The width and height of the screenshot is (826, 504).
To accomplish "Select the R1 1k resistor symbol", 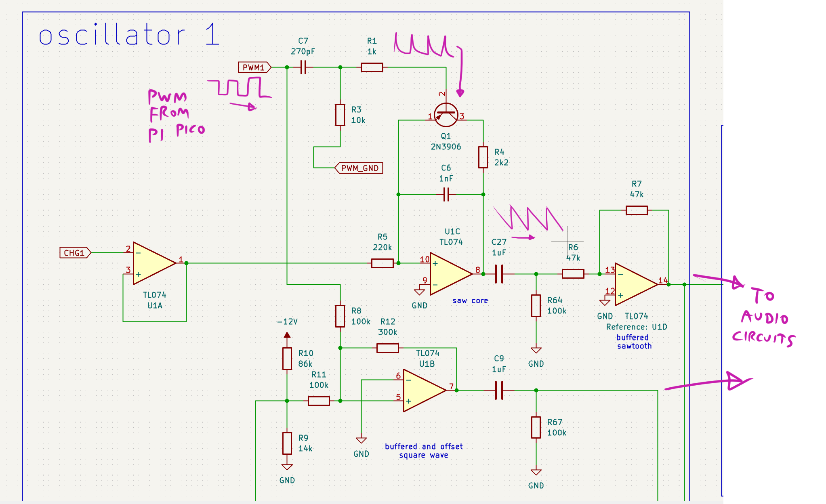I will (372, 67).
